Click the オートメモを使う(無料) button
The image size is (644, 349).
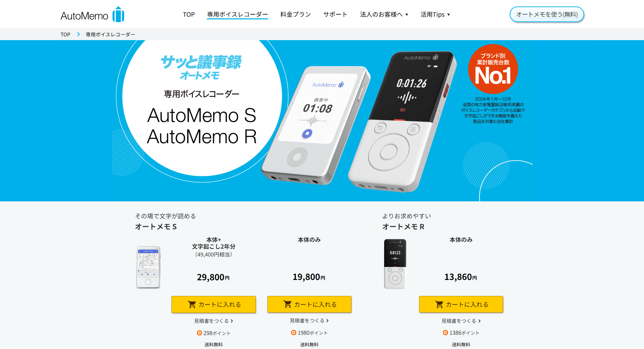(547, 15)
